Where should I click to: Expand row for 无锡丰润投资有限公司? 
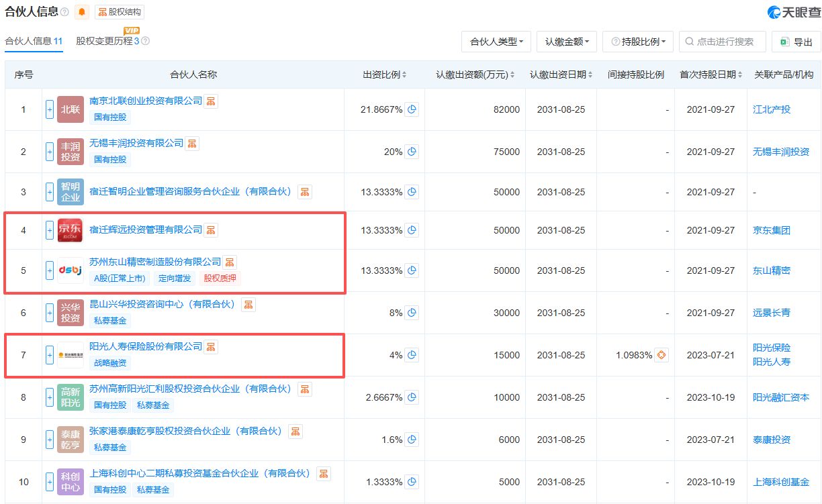[x=50, y=152]
